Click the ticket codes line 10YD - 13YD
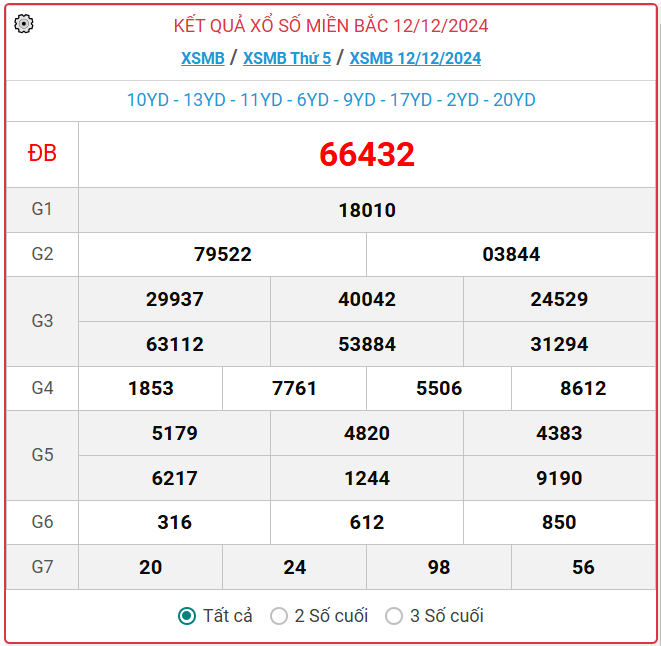Image resolution: width=661 pixels, height=646 pixels. point(331,100)
